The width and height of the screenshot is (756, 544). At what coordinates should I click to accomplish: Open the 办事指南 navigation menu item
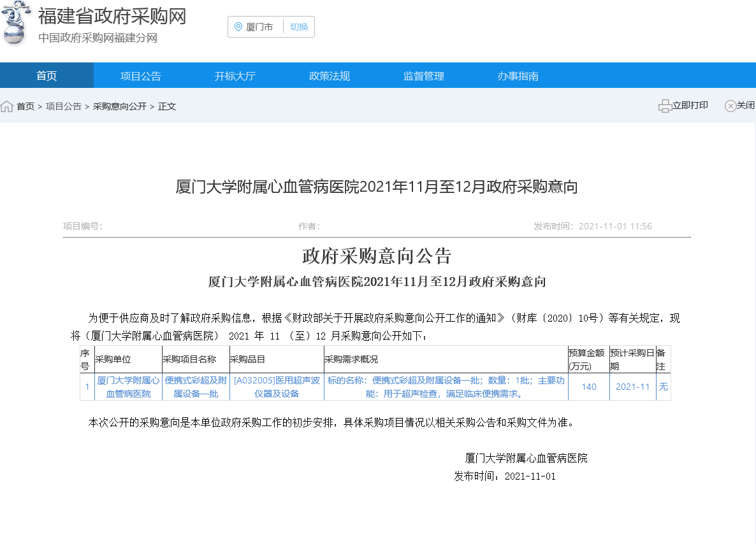point(518,75)
